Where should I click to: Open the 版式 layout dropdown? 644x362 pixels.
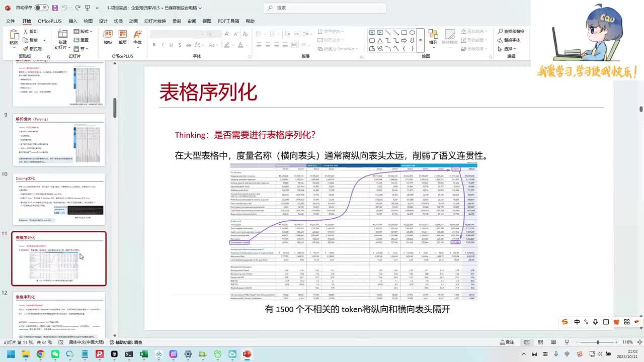tap(83, 32)
